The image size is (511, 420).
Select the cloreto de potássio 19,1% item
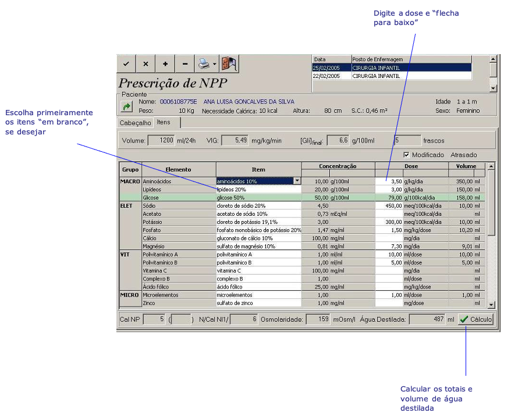click(x=259, y=222)
